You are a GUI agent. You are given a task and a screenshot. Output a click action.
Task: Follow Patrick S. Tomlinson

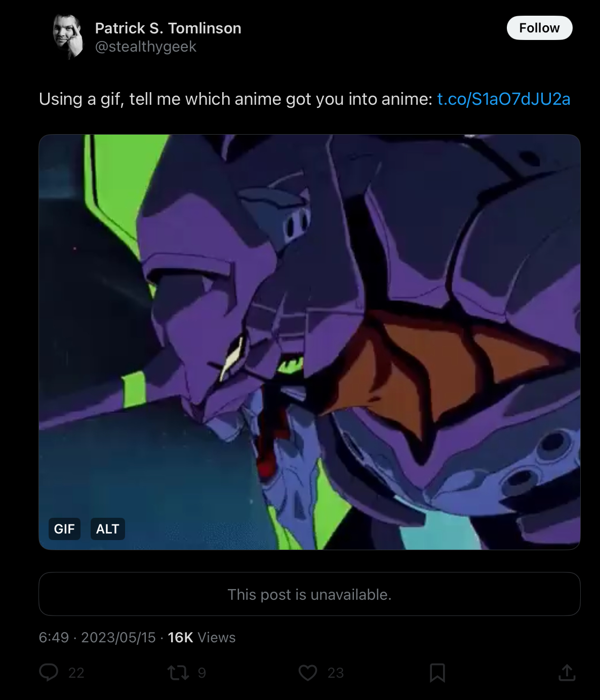tap(539, 28)
